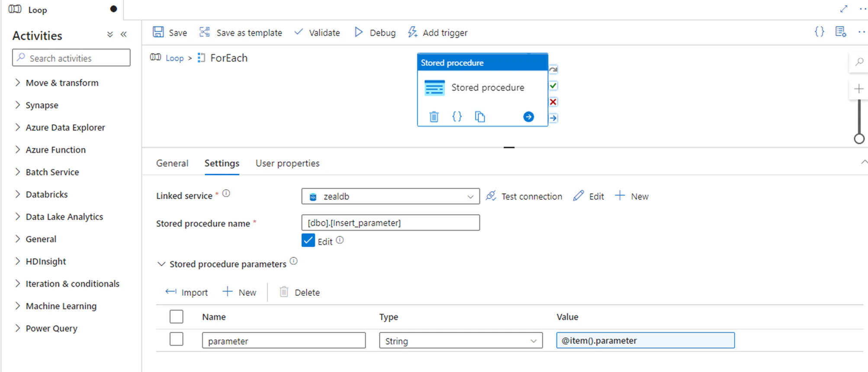This screenshot has width=868, height=372.
Task: Click blue arrow to add output activity
Action: [528, 116]
